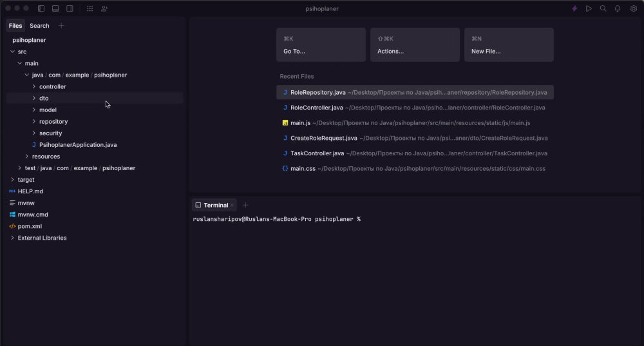Click the markdown icon beside HELP.md
The height and width of the screenshot is (346, 644).
point(12,191)
